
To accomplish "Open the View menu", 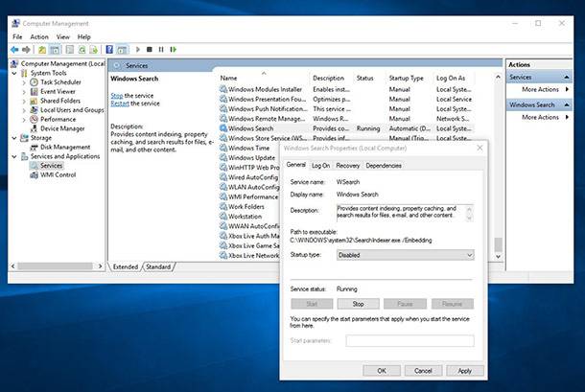I will (x=62, y=37).
